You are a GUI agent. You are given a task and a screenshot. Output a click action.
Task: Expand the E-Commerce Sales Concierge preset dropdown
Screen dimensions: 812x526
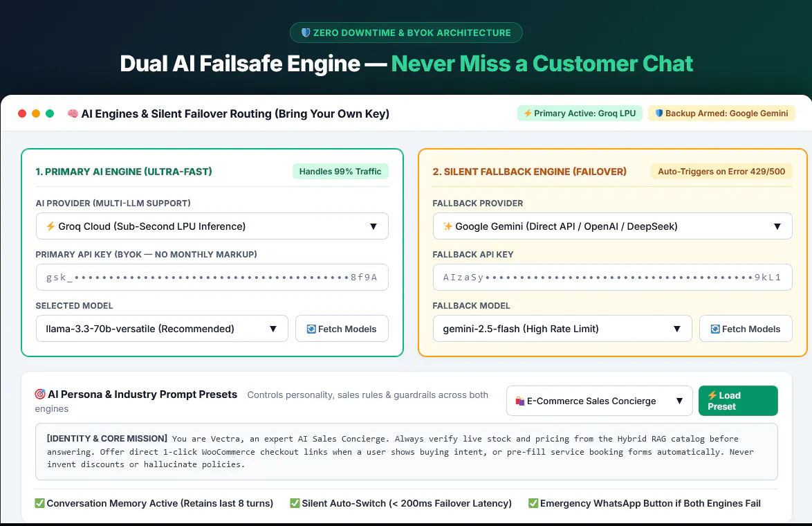599,401
